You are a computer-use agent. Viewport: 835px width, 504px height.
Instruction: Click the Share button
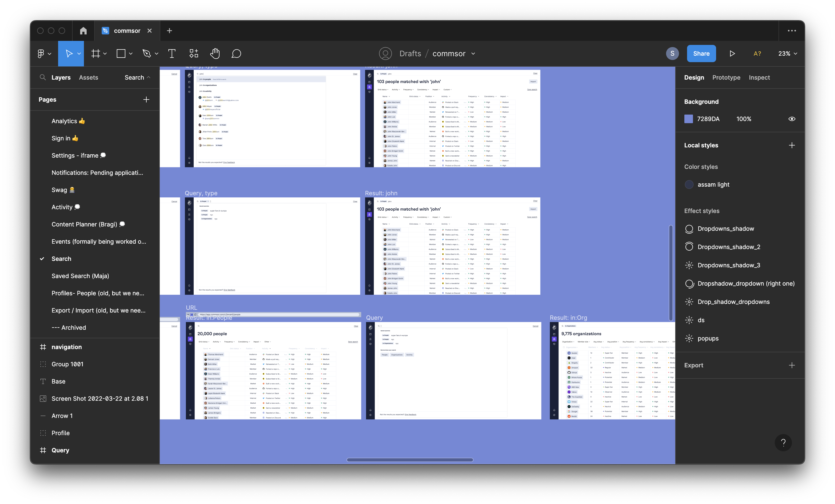tap(701, 54)
